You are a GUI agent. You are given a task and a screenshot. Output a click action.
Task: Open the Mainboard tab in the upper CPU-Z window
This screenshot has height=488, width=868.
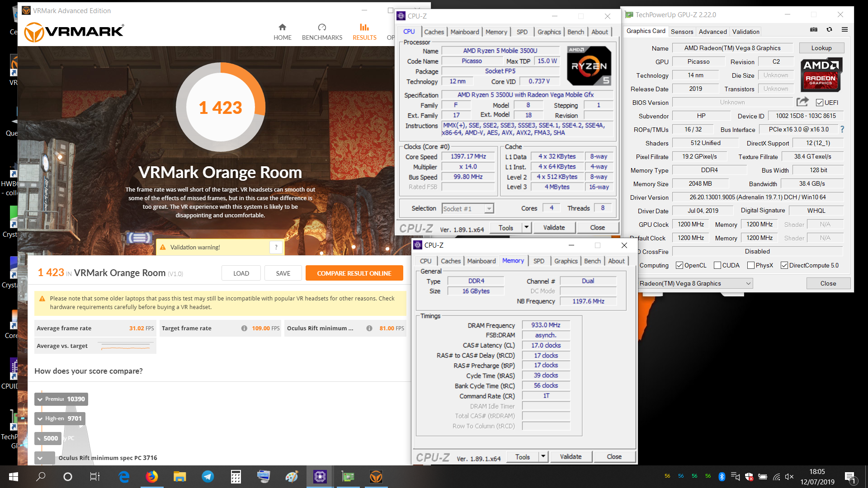pos(465,32)
